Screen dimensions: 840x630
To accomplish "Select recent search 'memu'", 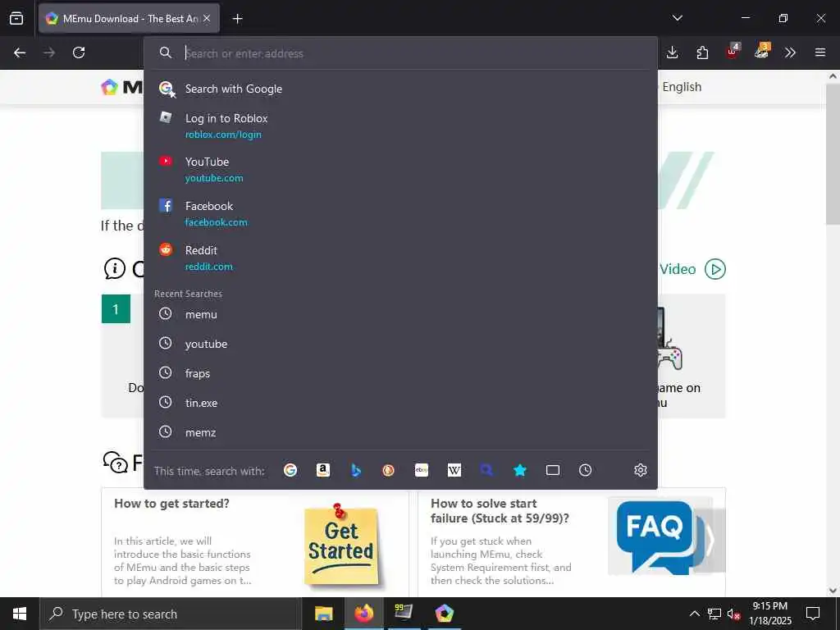I will (400, 314).
